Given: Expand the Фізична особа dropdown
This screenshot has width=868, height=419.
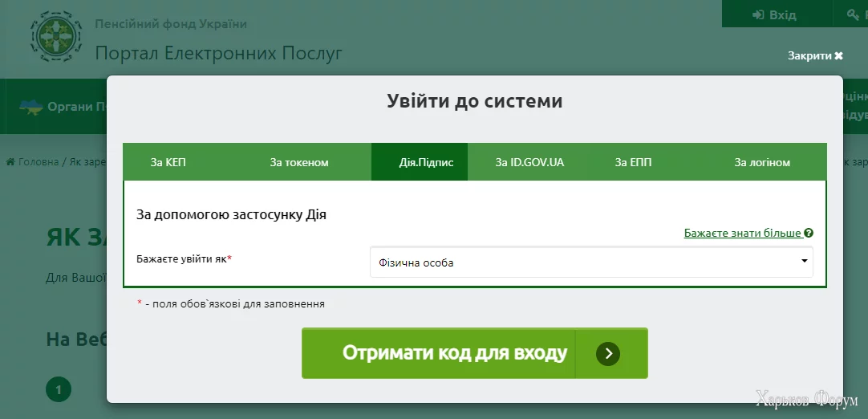Looking at the screenshot, I should pos(591,262).
